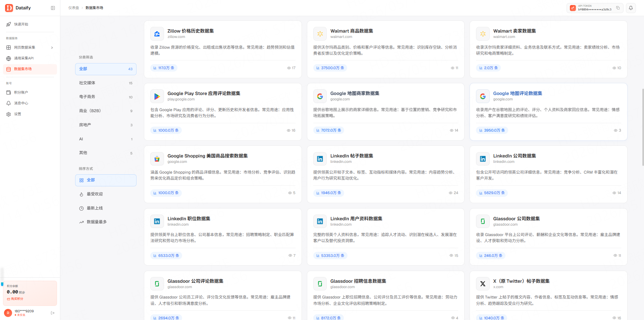The width and height of the screenshot is (644, 320).
Task: Click the 117.0万 条 badge
Action: tap(164, 68)
